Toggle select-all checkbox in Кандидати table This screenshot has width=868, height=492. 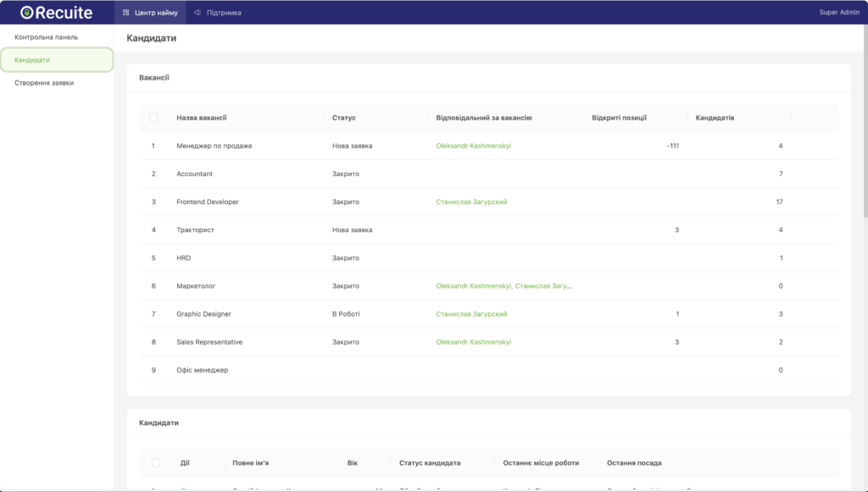tap(155, 463)
